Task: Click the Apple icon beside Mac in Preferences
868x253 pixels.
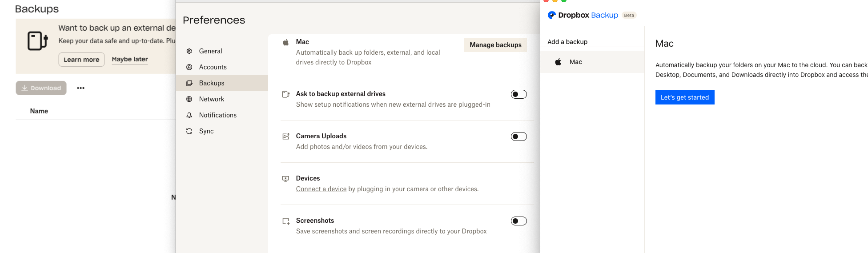Action: point(286,42)
